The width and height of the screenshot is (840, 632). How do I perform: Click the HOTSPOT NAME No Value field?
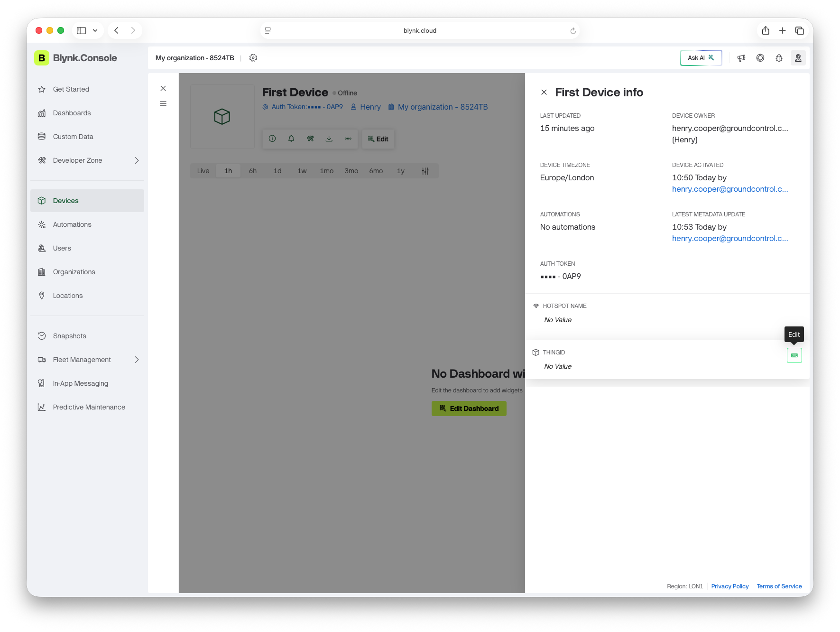(558, 320)
